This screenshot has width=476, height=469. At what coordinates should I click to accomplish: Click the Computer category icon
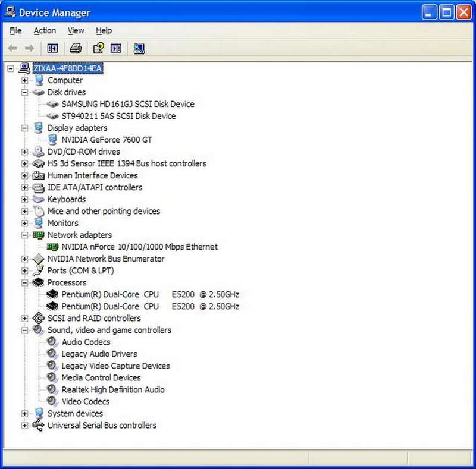39,80
